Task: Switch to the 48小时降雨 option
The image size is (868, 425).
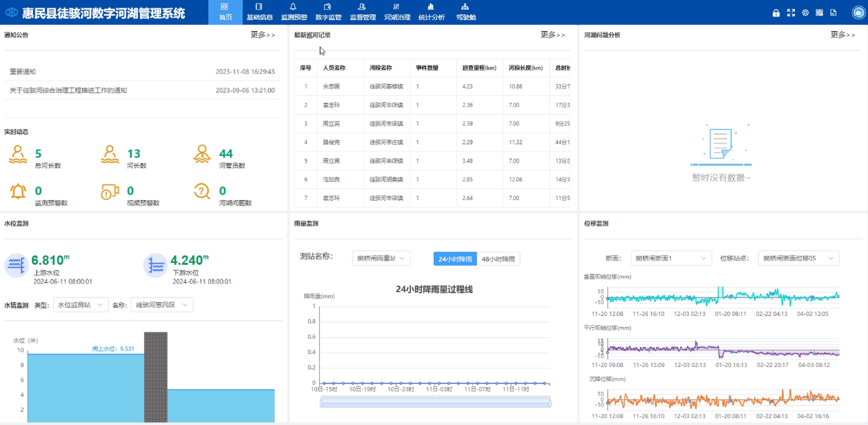Action: coord(498,259)
